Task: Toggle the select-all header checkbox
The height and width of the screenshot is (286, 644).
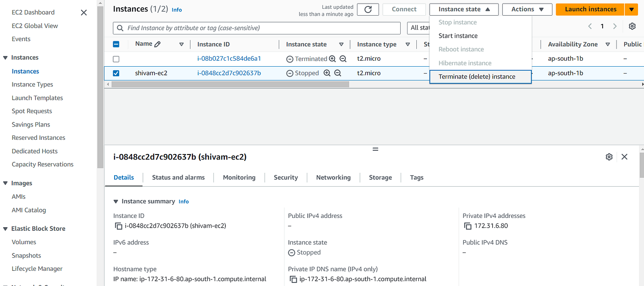Action: coord(116,44)
